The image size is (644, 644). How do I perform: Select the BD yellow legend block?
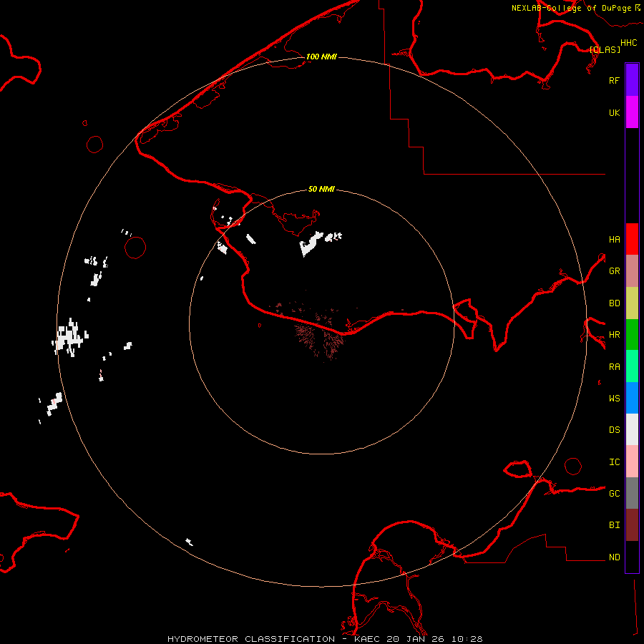point(632,303)
